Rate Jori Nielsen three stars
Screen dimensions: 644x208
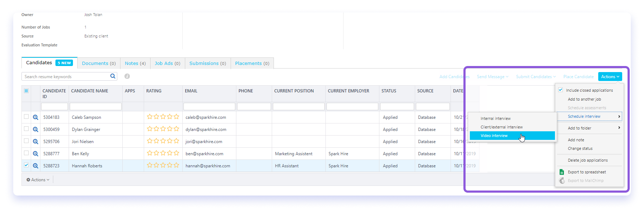click(163, 141)
